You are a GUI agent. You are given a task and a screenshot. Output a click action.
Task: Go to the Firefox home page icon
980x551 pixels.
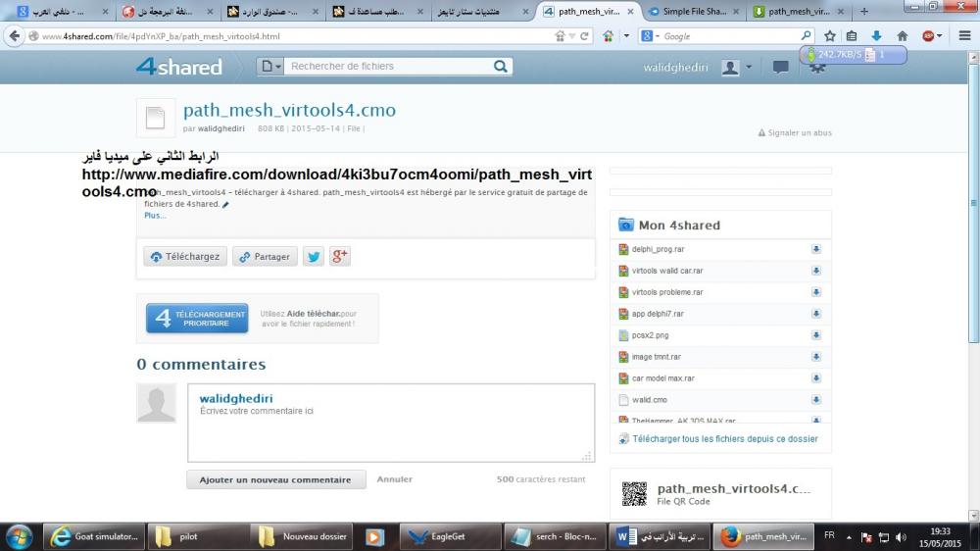tap(902, 36)
